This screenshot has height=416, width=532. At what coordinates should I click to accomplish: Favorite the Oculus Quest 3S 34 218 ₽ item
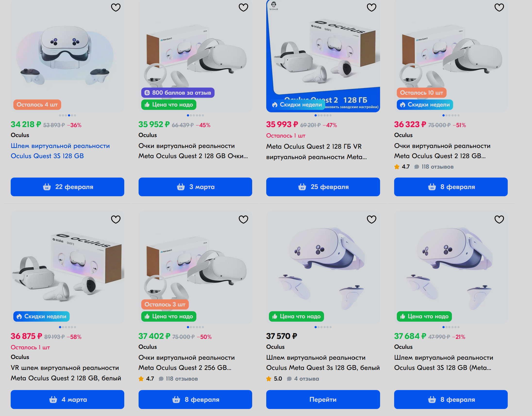116,8
